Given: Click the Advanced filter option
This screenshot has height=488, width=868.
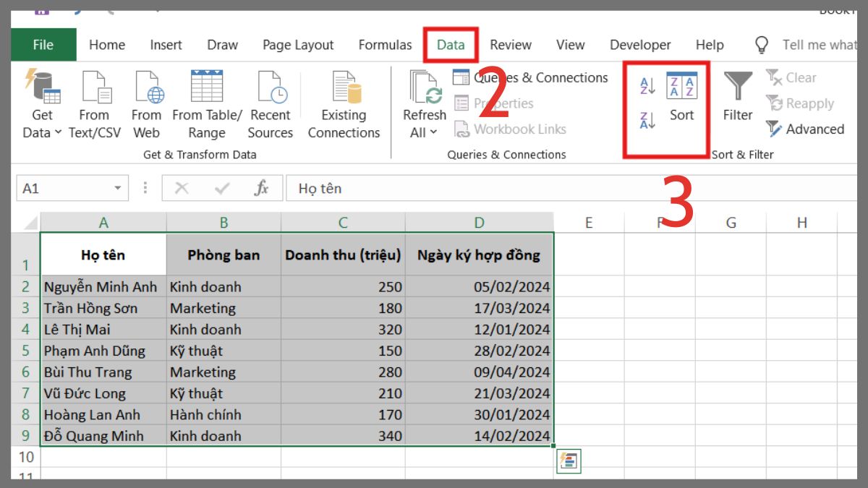Looking at the screenshot, I should tap(805, 129).
